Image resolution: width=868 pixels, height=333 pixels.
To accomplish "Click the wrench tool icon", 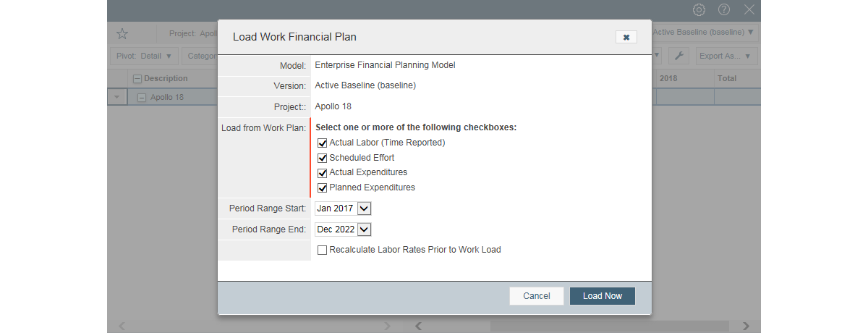I will pyautogui.click(x=678, y=56).
